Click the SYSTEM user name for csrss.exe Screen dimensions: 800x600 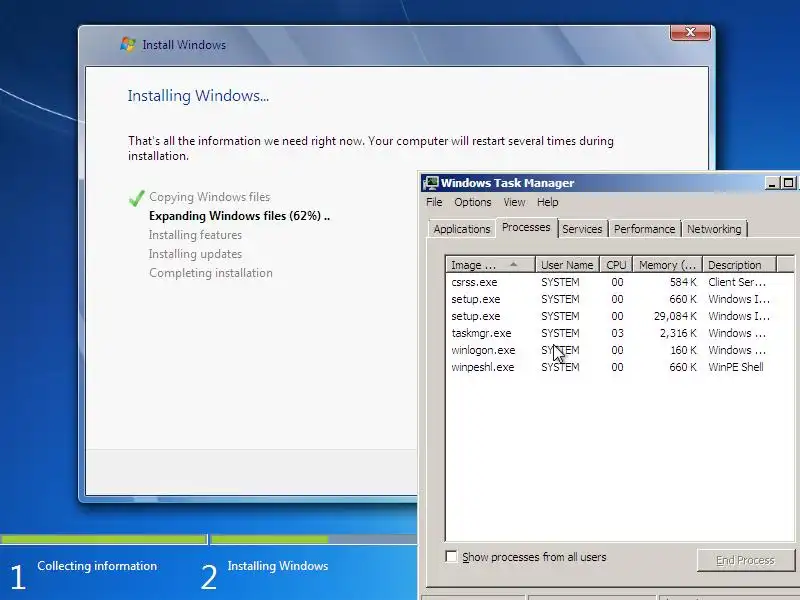(x=560, y=282)
